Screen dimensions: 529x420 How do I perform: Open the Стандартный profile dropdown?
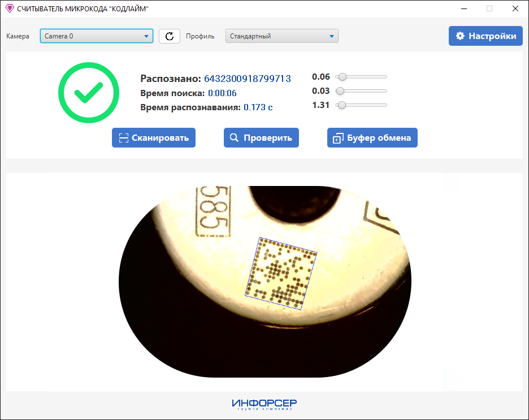[281, 36]
